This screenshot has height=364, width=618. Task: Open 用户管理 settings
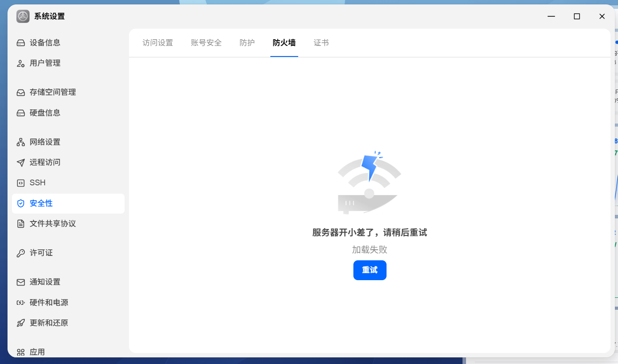click(x=68, y=63)
